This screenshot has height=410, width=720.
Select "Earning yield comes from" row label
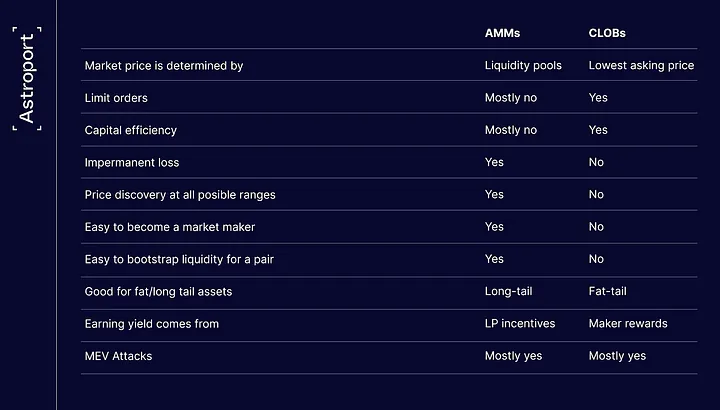click(151, 324)
